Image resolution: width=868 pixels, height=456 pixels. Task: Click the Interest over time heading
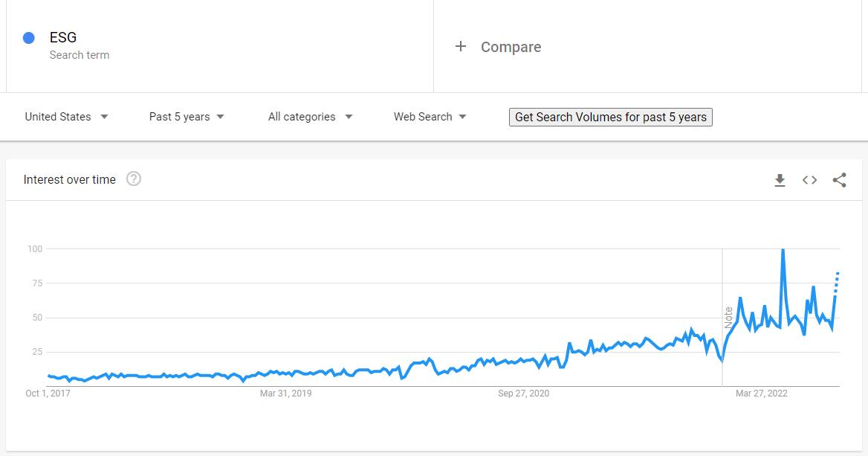point(69,179)
